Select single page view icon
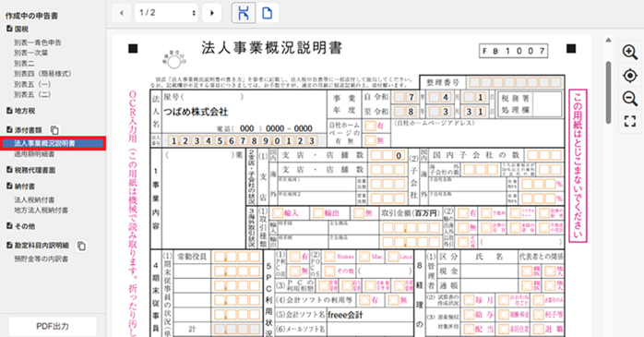Image resolution: width=644 pixels, height=337 pixels. [x=267, y=13]
